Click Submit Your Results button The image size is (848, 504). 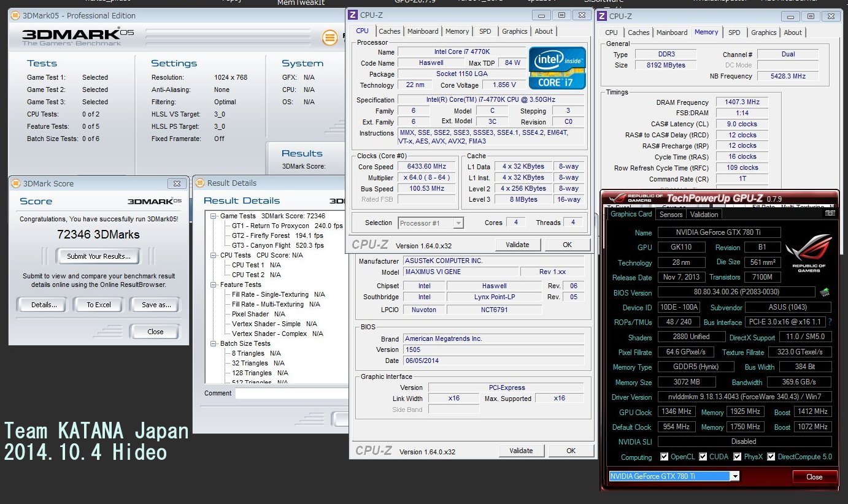pyautogui.click(x=98, y=256)
